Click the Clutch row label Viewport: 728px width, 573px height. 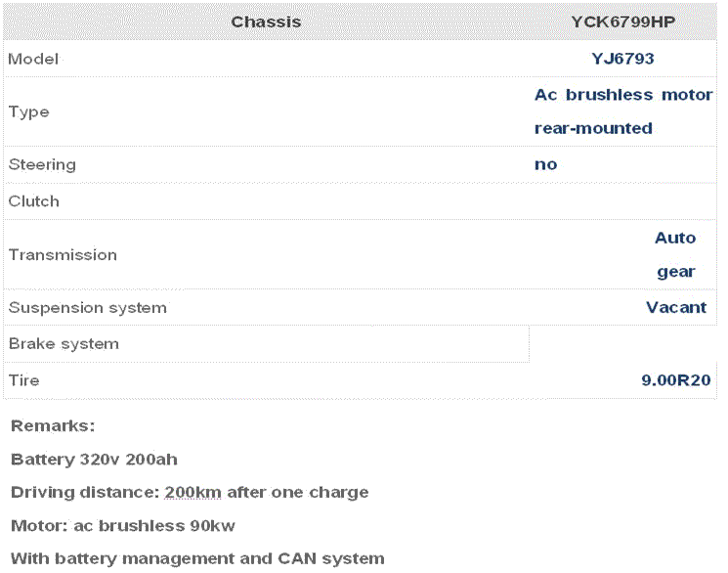(34, 201)
